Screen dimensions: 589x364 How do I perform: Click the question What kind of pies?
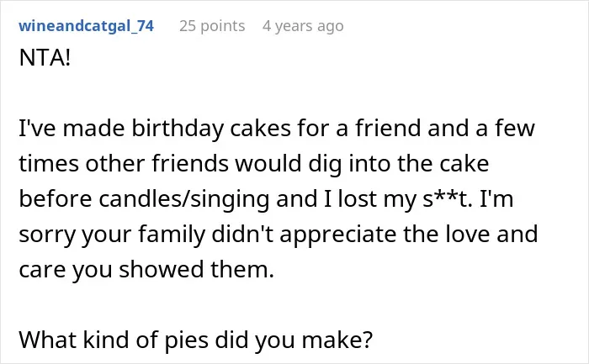click(196, 340)
